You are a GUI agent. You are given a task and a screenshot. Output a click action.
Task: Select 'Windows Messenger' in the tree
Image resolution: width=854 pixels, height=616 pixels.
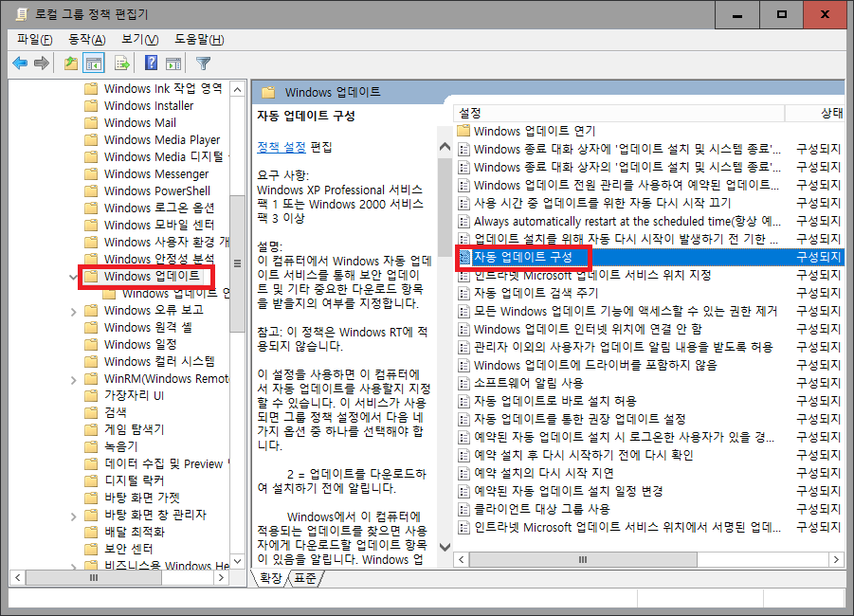156,173
